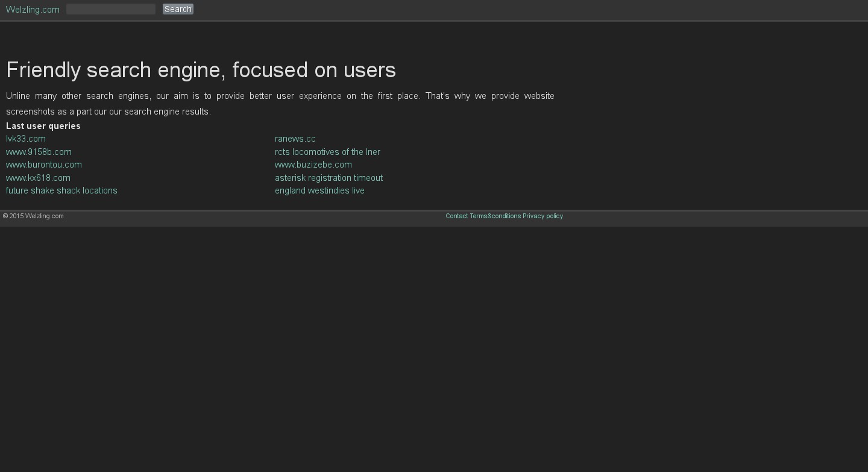868x472 pixels.
Task: Click the ranews.cc query link
Action: pyautogui.click(x=295, y=139)
